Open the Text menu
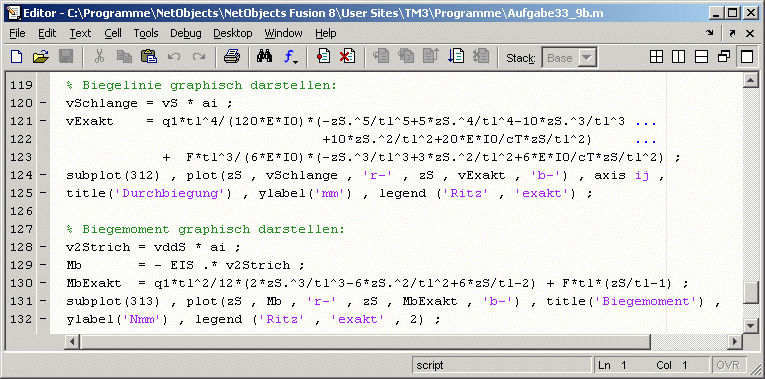Image resolution: width=765 pixels, height=379 pixels. coord(80,33)
